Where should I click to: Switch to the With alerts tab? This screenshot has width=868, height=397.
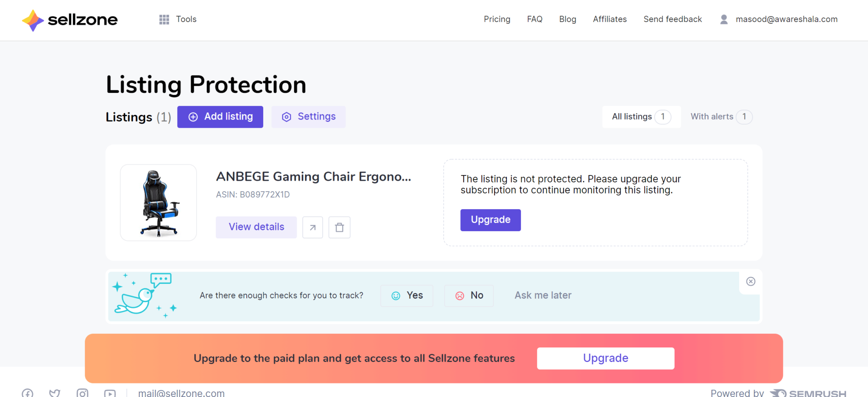[721, 117]
